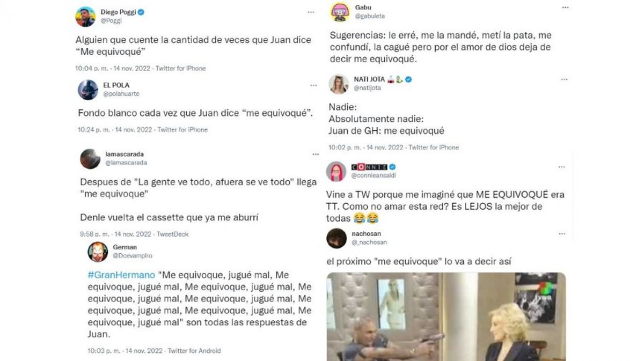Click NATI JOTA's profile photo
The width and height of the screenshot is (644, 361).
click(x=339, y=84)
